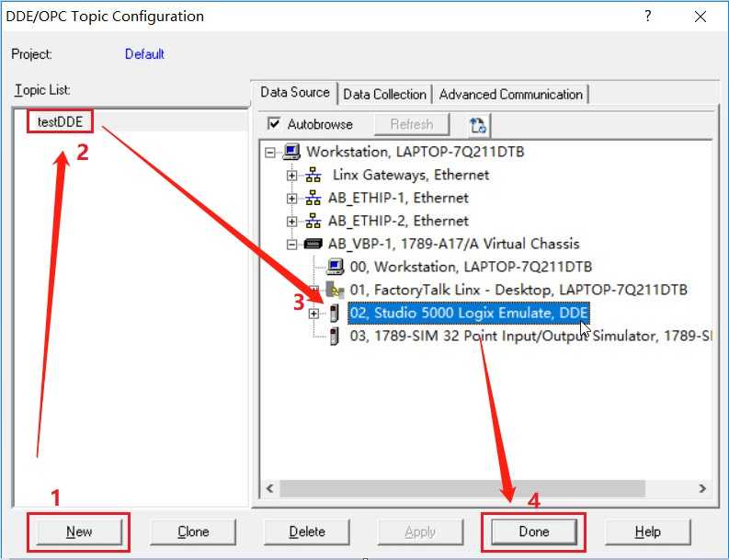The height and width of the screenshot is (560, 729).
Task: Toggle the Autobrowse checkbox
Action: [x=274, y=124]
